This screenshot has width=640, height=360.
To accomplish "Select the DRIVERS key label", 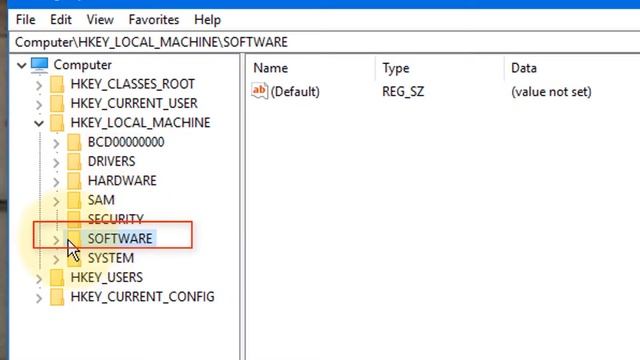I will pos(111,161).
